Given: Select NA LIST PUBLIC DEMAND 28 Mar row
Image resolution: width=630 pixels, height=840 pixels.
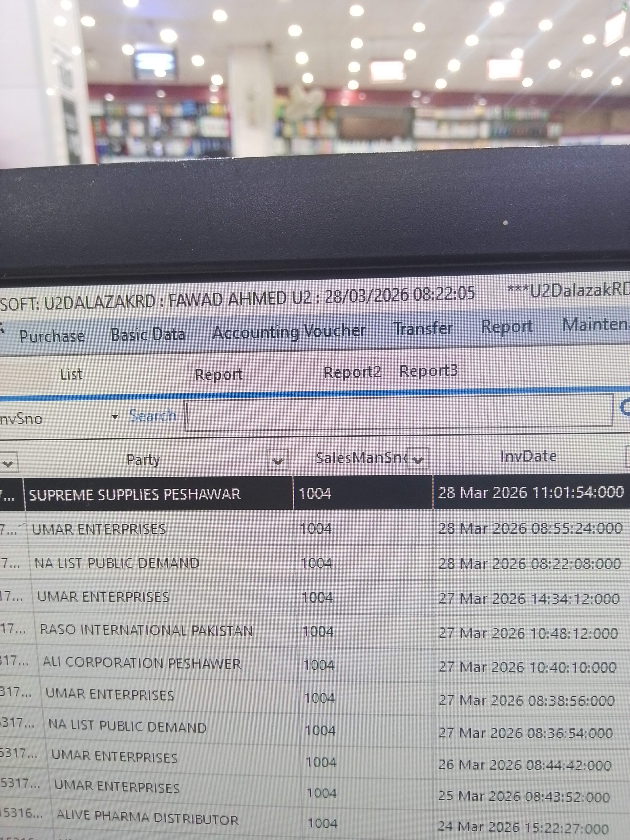Looking at the screenshot, I should click(x=315, y=563).
